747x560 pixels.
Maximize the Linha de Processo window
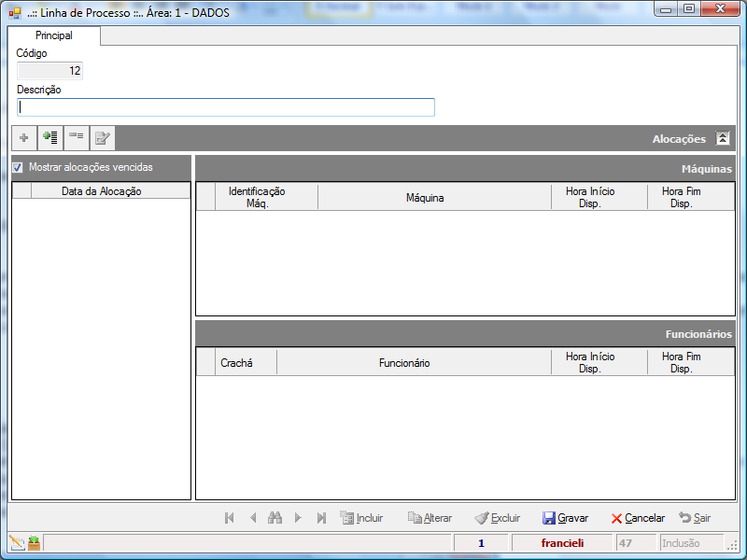[x=689, y=9]
